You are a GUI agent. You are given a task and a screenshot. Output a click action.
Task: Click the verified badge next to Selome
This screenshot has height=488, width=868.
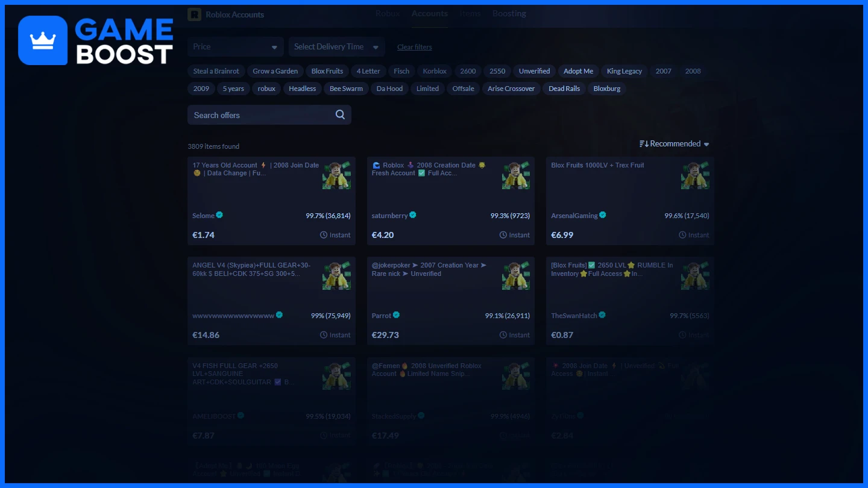click(x=220, y=215)
